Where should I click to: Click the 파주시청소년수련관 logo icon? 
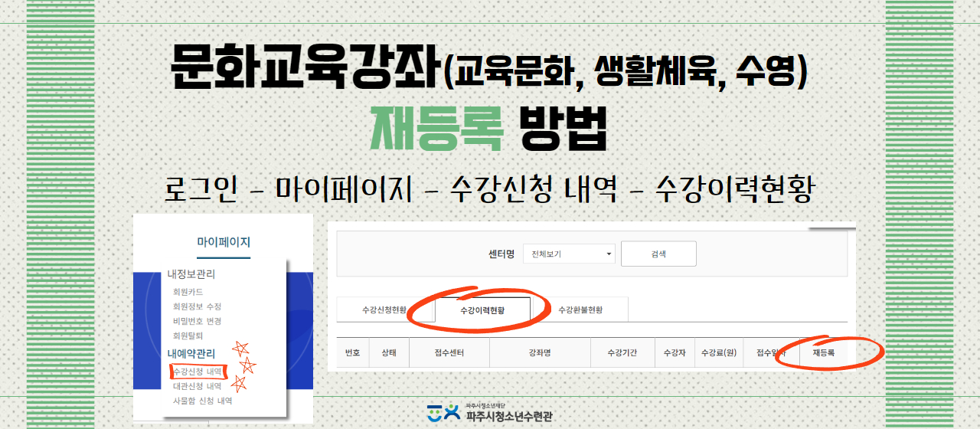point(444,414)
